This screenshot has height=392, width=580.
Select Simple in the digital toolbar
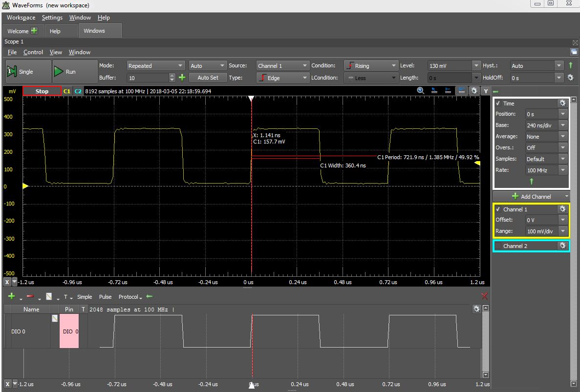tap(85, 297)
